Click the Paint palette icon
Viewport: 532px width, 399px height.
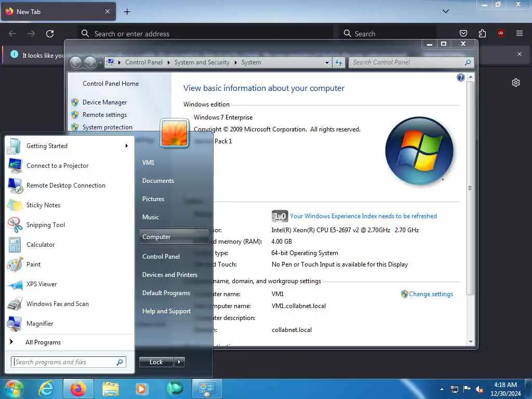[x=15, y=264]
